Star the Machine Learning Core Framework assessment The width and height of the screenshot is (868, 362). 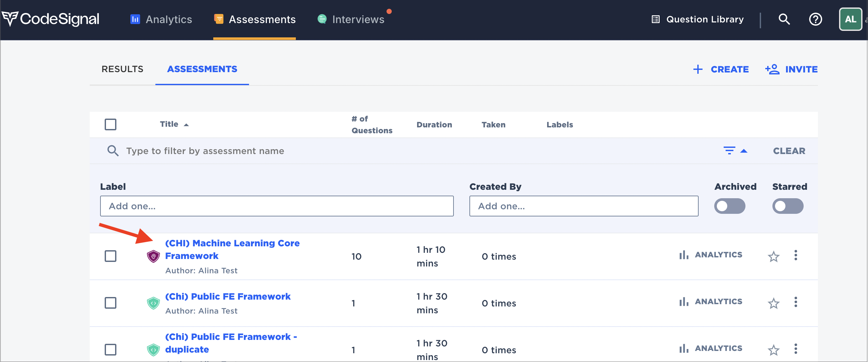[x=773, y=257]
